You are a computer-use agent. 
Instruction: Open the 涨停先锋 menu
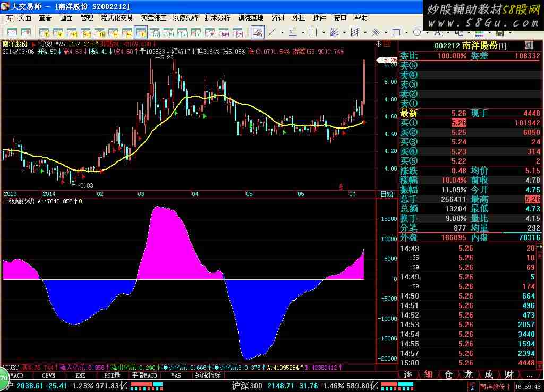point(185,18)
